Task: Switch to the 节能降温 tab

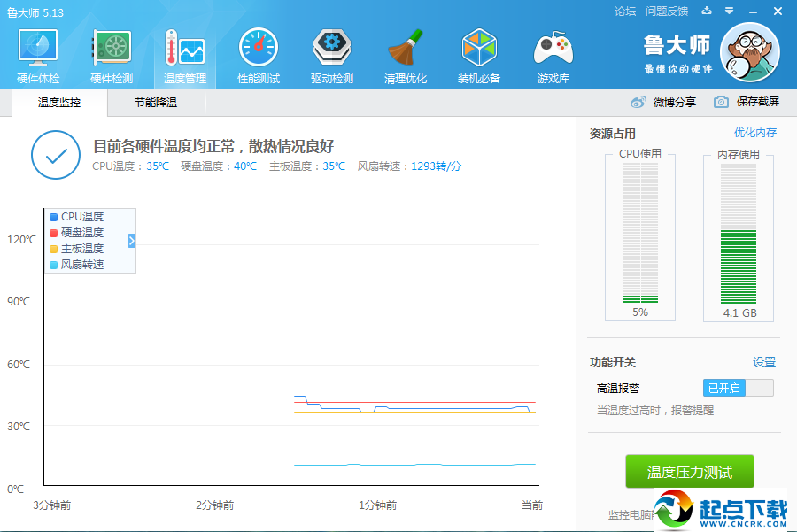Action: (x=156, y=103)
